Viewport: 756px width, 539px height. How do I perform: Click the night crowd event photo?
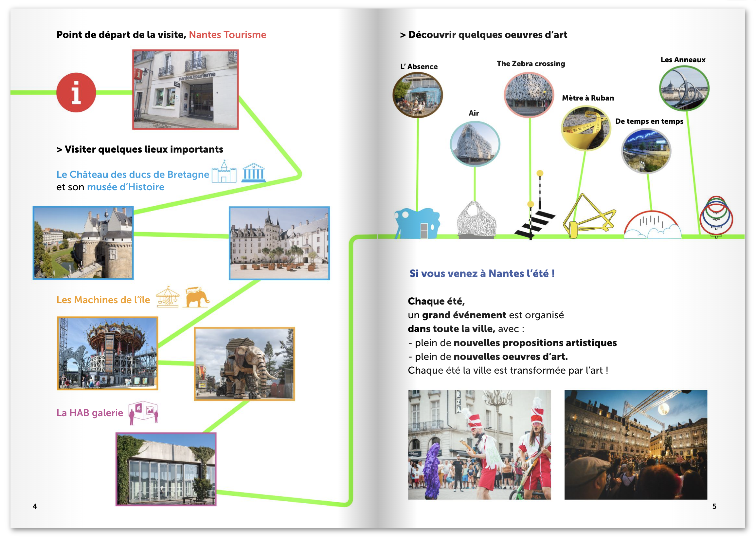click(x=636, y=444)
